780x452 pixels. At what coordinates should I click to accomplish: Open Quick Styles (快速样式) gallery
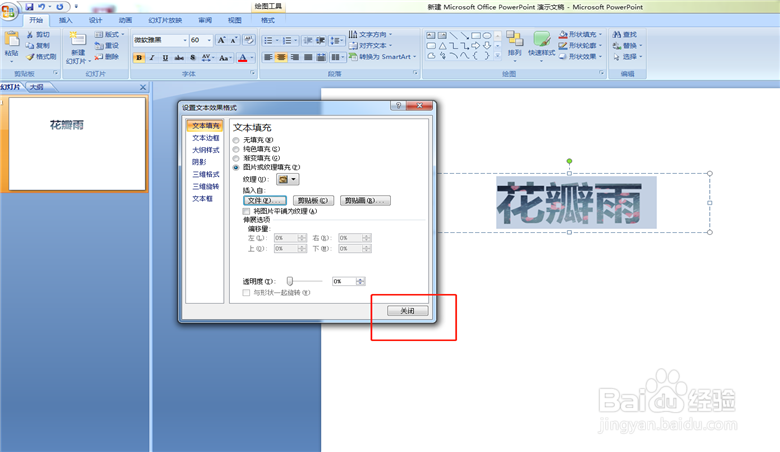coord(541,47)
